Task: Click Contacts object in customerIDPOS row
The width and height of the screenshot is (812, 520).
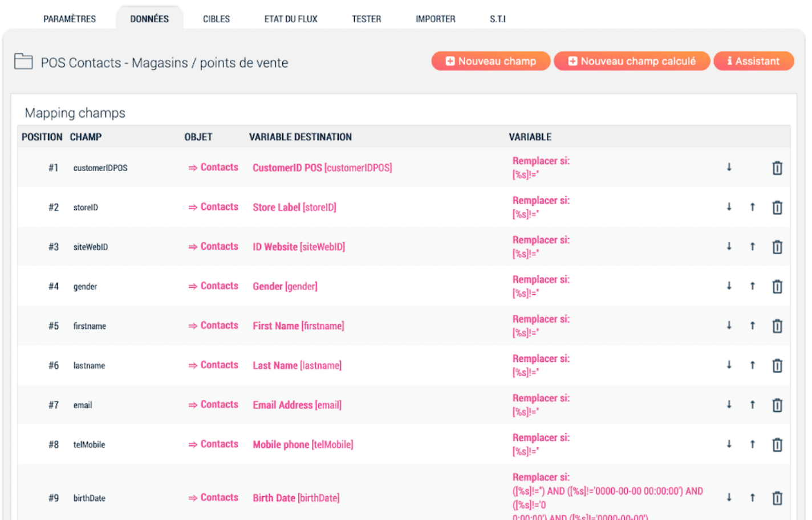Action: point(213,167)
